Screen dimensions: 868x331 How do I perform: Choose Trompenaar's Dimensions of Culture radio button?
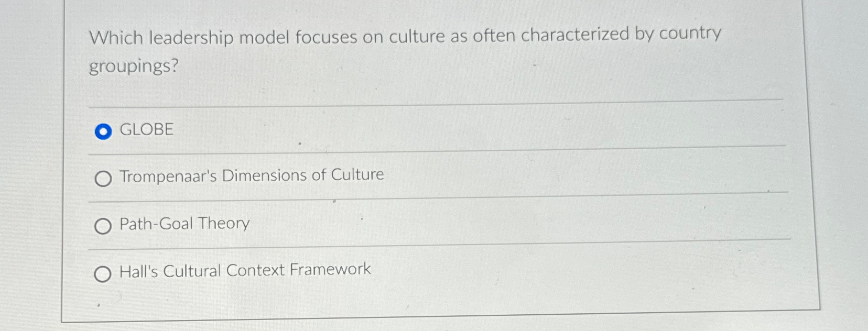103,179
